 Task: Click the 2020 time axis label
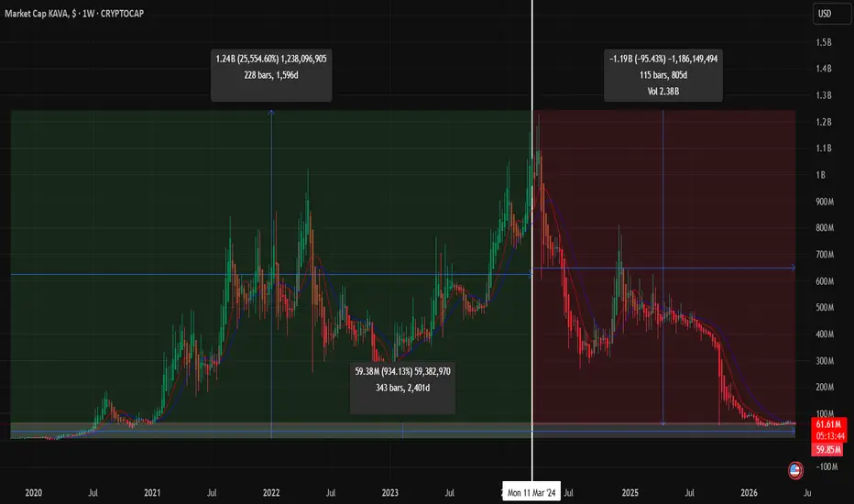pos(33,493)
